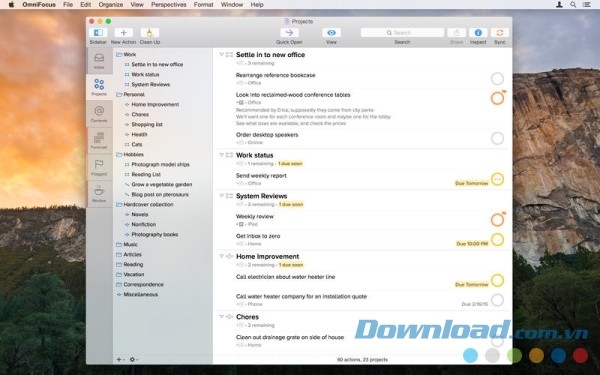This screenshot has width=600, height=375.
Task: Switch to the Flagged perspective
Action: pyautogui.click(x=99, y=167)
